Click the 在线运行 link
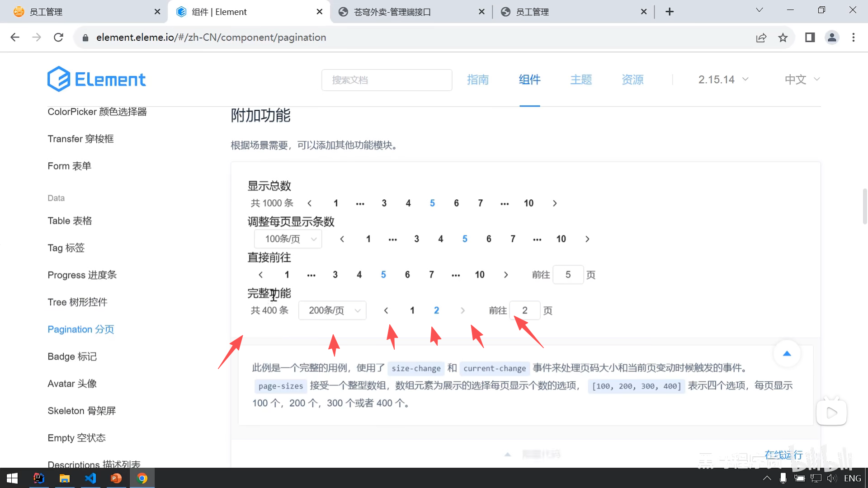 coord(783,455)
